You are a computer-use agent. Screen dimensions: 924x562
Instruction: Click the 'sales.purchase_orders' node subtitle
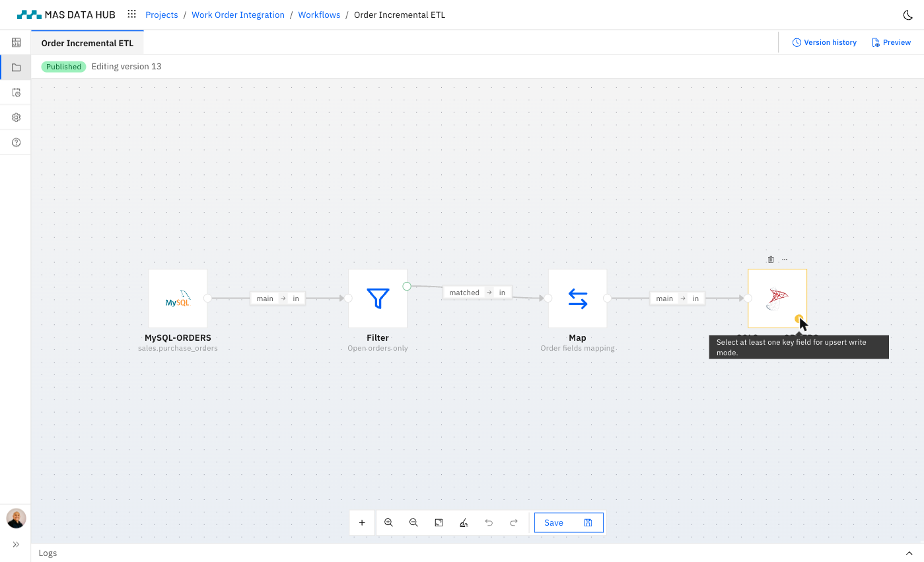click(x=178, y=348)
